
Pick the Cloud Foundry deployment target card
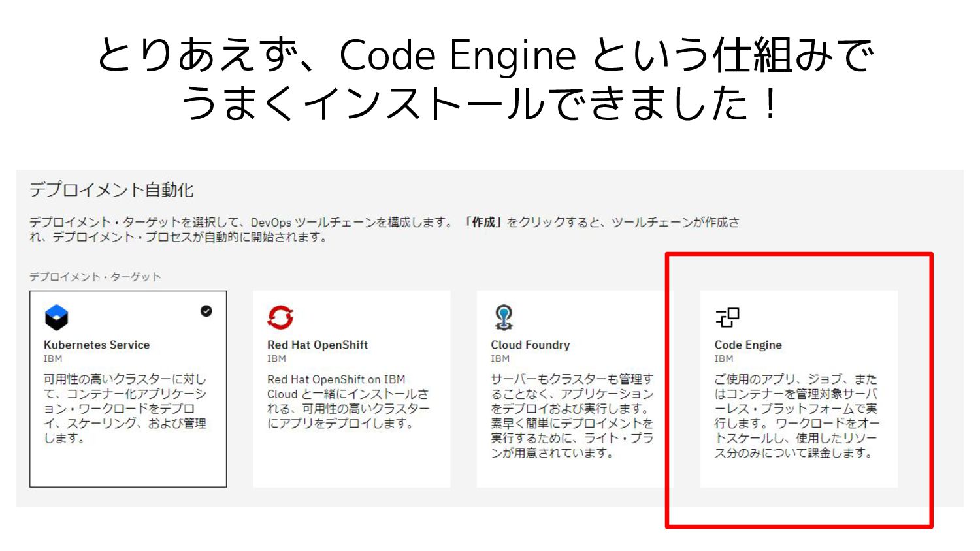pos(575,389)
